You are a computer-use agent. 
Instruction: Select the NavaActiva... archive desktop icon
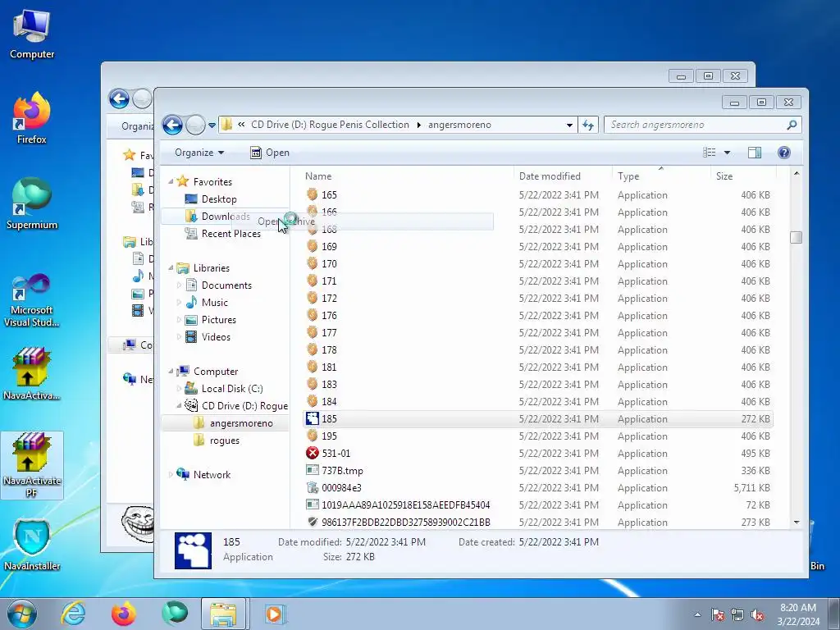pos(32,374)
